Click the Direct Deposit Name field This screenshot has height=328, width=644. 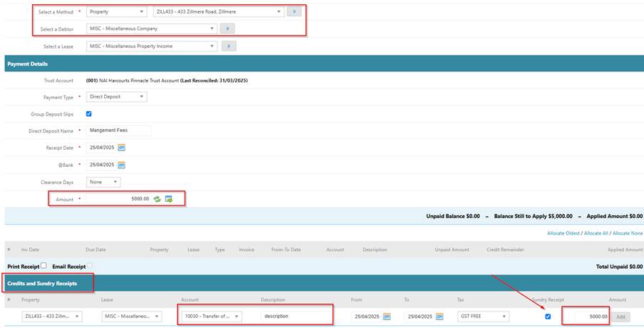coord(118,130)
